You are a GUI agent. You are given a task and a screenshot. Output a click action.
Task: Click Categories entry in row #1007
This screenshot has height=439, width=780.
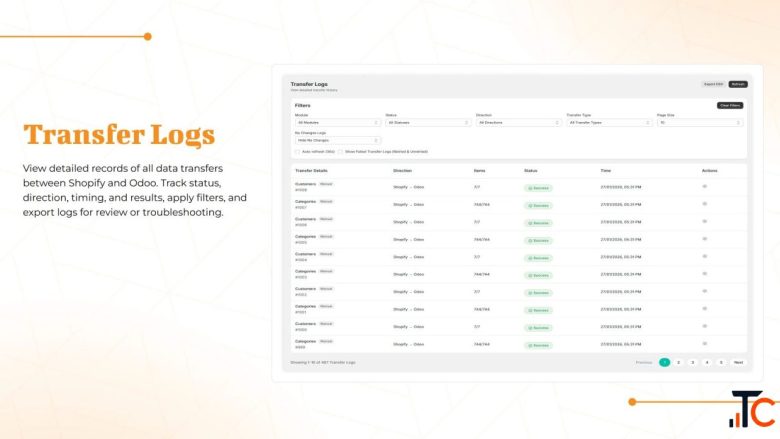[x=305, y=201]
